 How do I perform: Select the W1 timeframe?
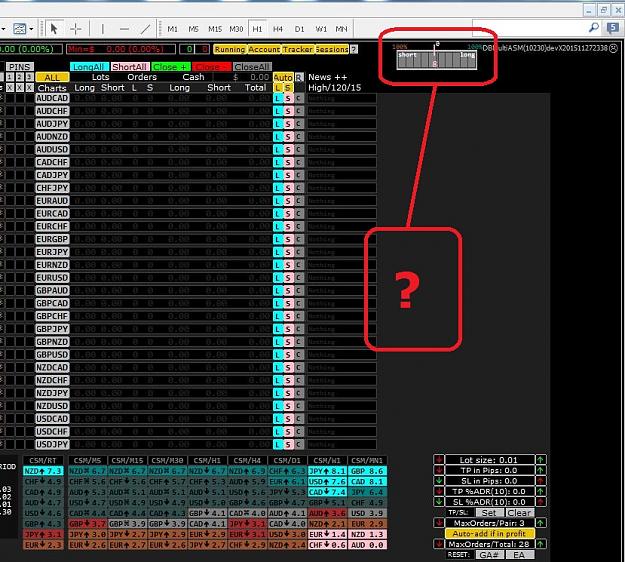(x=321, y=29)
